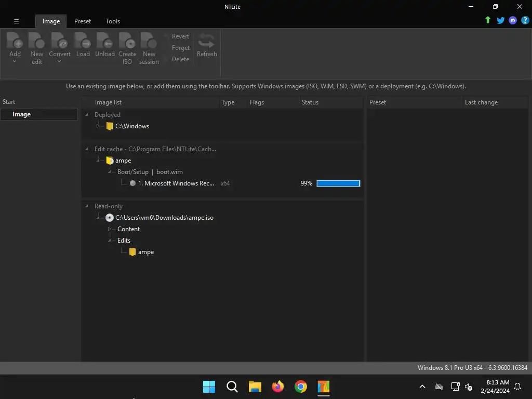Collapse the Edits tree node
The height and width of the screenshot is (399, 532).
[110, 240]
